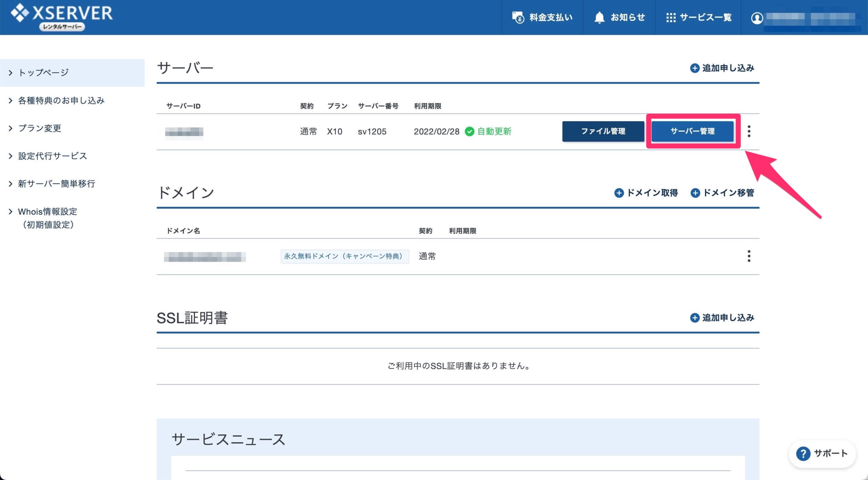The image size is (868, 480).
Task: Click お知らせ in the header
Action: click(x=628, y=17)
